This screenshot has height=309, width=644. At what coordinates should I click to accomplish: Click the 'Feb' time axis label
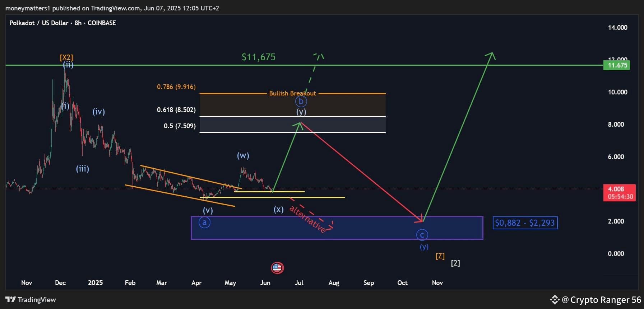tap(130, 283)
